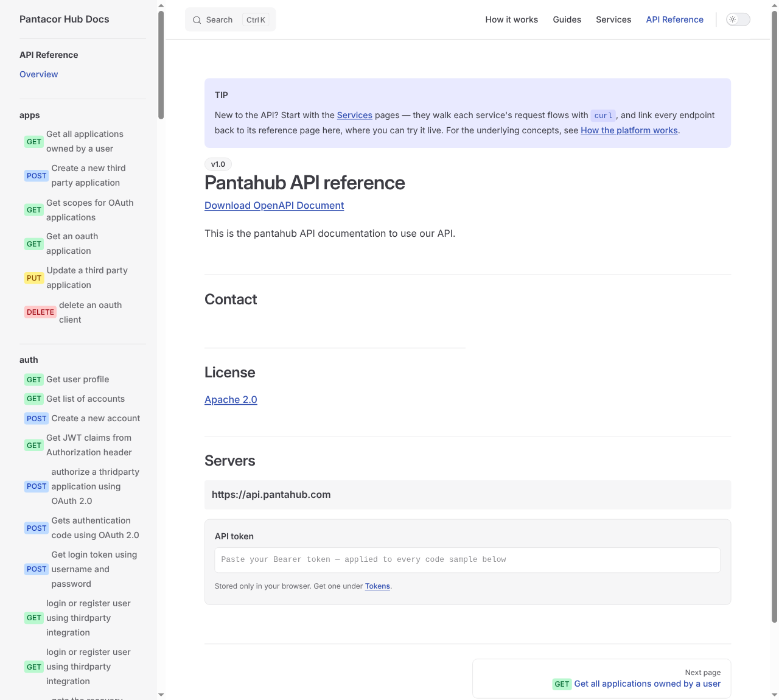Open delete an oauth client entry
Image resolution: width=779 pixels, height=700 pixels.
[x=83, y=312]
